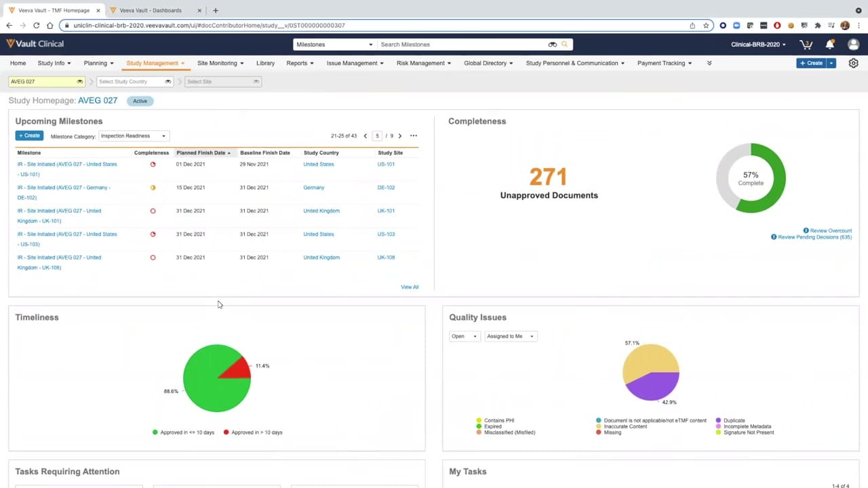
Task: Click the purple Quality Issues pie slice
Action: (652, 386)
